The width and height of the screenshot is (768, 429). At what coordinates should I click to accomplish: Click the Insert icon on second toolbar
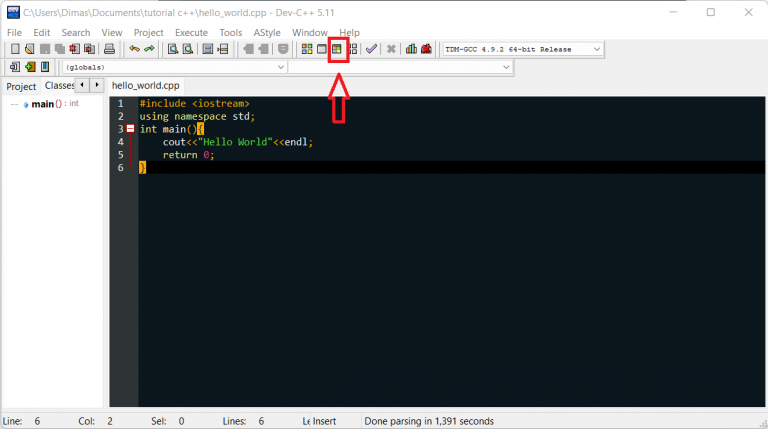coord(15,67)
